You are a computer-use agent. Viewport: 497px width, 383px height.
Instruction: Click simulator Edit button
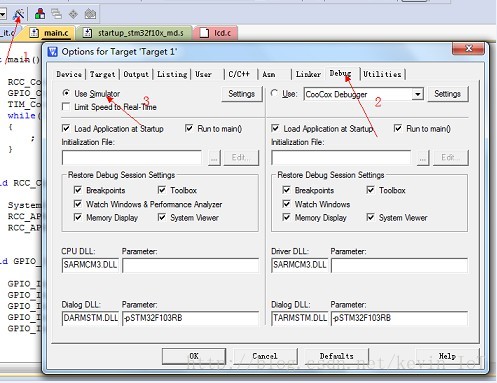(x=241, y=158)
